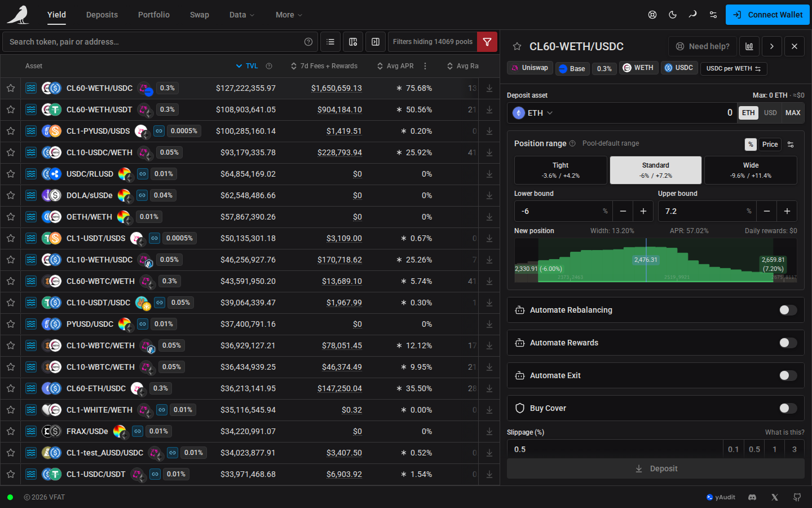Sort by 7d Fees + Rewards column
The width and height of the screenshot is (812, 508).
324,66
